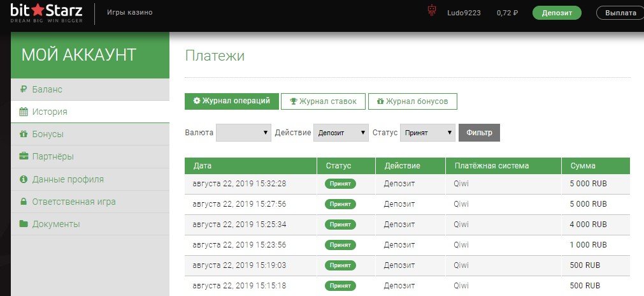Switch to the Журнал ставок tab
This screenshot has width=644, height=296.
click(324, 101)
